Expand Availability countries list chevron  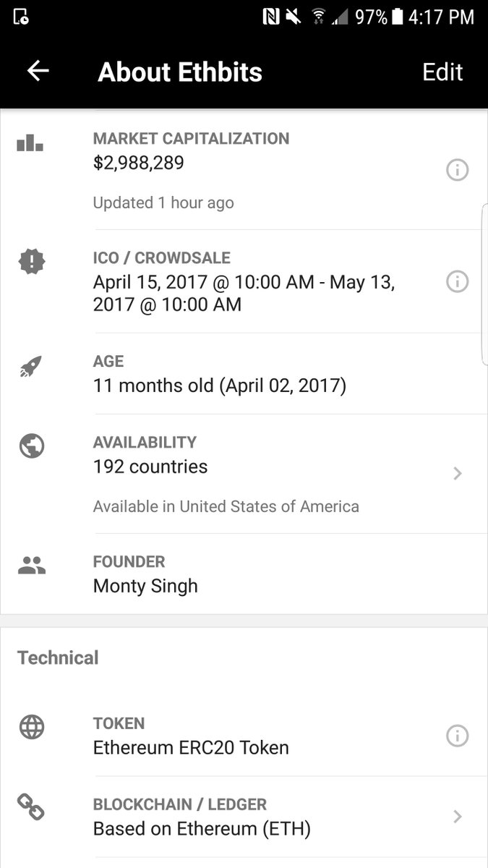click(457, 474)
